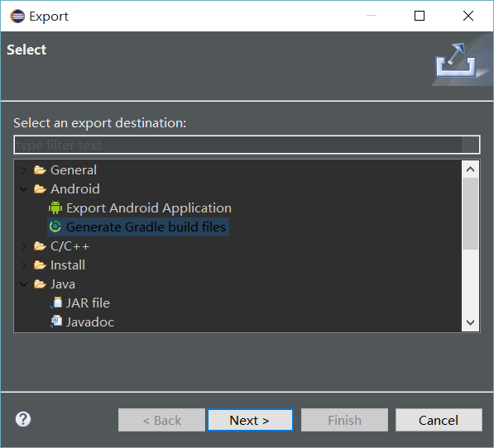
Task: Click the Java folder icon
Action: coord(40,284)
